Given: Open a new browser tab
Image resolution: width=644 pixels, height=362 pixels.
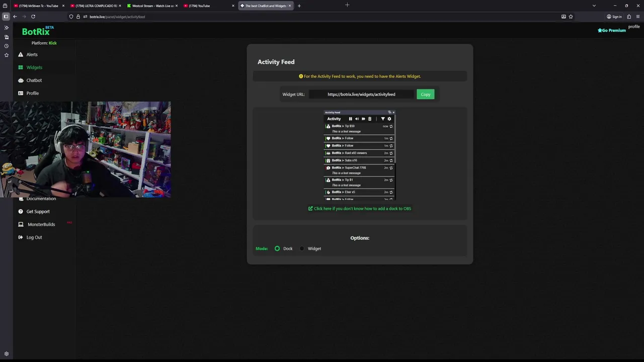Looking at the screenshot, I should click(x=299, y=6).
